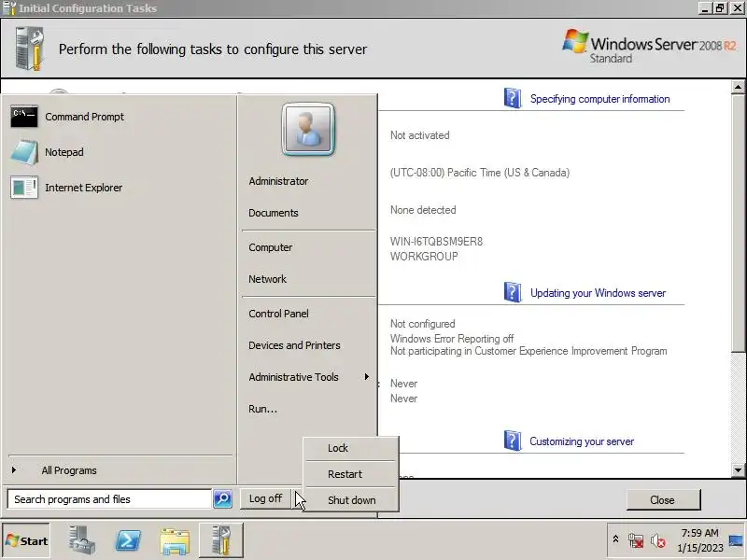Toggle the arrow beside Log off
This screenshot has height=560, width=747.
click(x=297, y=498)
